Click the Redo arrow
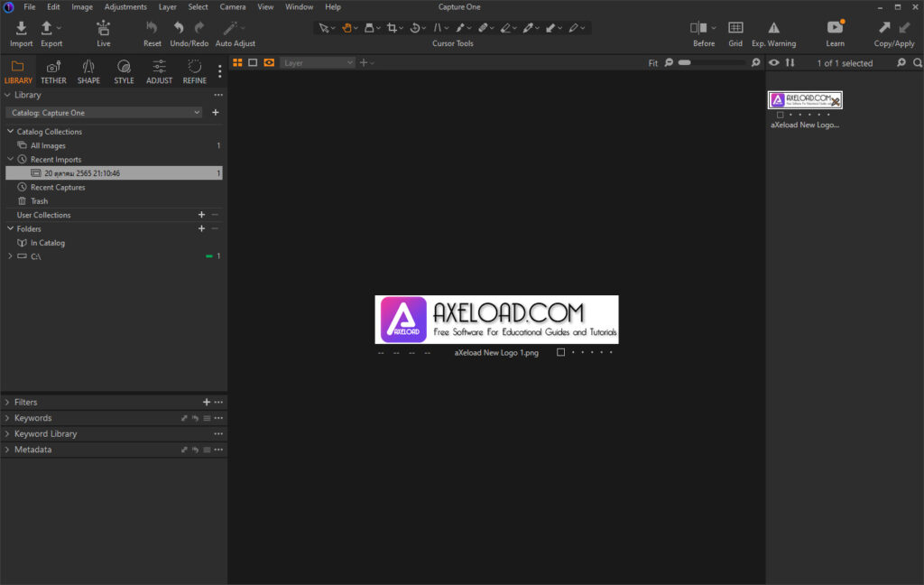The image size is (924, 585). 199,28
